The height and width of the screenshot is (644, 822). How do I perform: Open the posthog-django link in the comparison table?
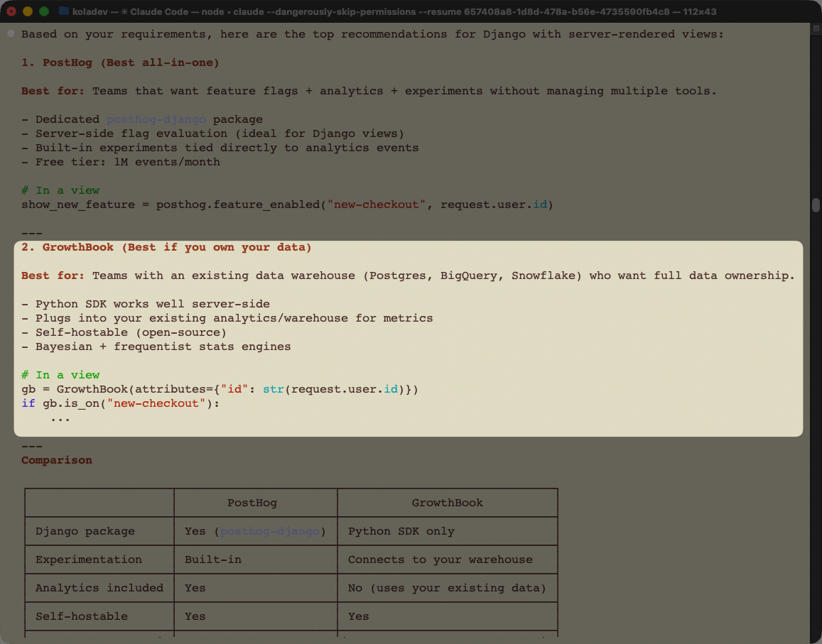click(270, 531)
